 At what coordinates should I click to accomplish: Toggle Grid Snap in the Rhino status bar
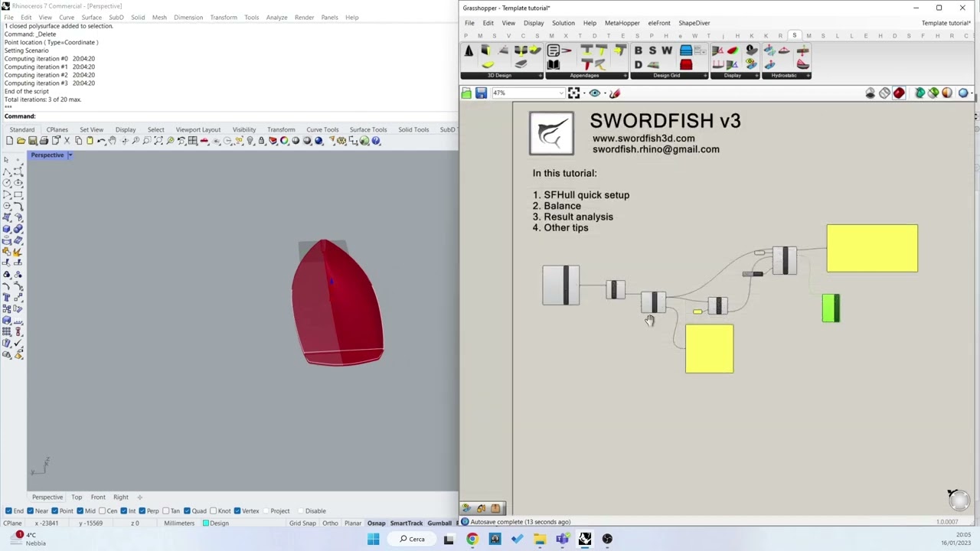302,523
